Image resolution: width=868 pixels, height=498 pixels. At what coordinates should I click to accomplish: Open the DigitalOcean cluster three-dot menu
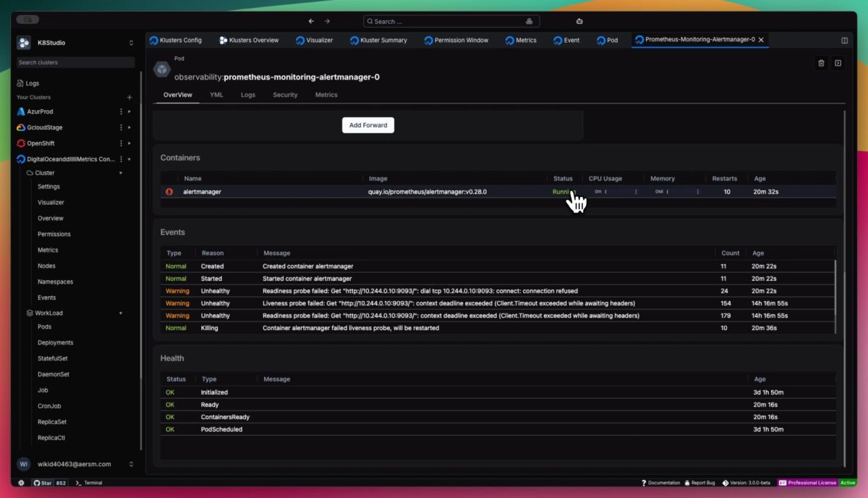click(x=121, y=159)
